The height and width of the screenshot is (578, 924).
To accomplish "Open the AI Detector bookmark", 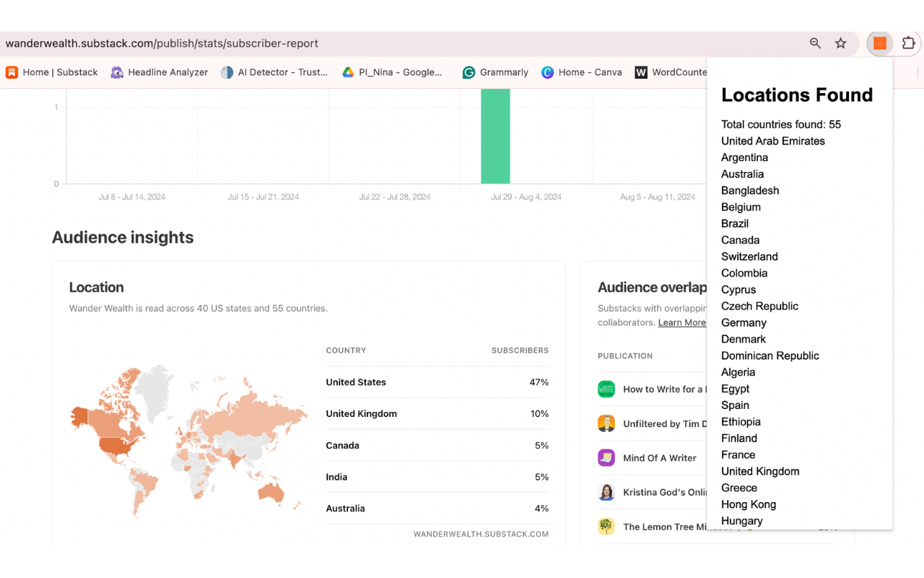I will click(274, 72).
